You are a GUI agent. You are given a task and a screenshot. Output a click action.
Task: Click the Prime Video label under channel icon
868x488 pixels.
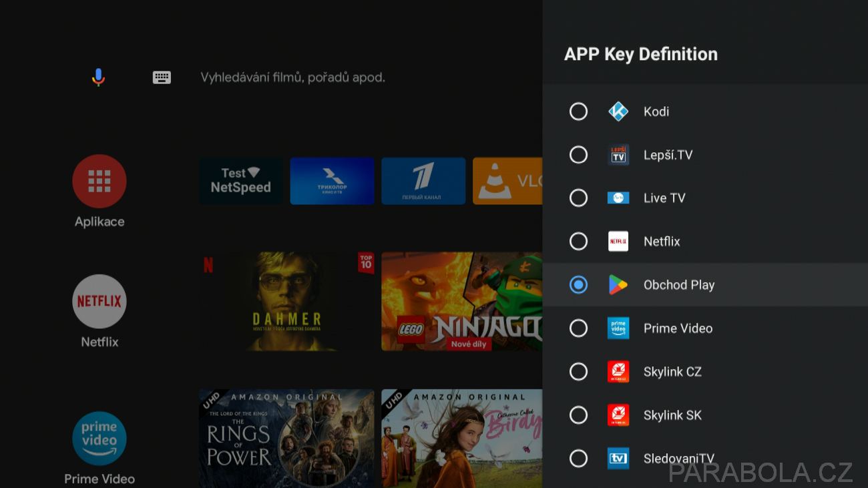(99, 479)
